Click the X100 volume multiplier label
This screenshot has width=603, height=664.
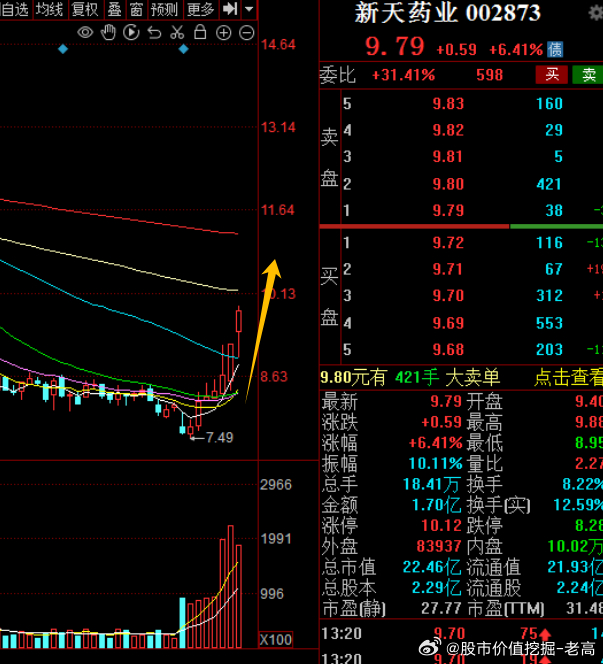(276, 639)
